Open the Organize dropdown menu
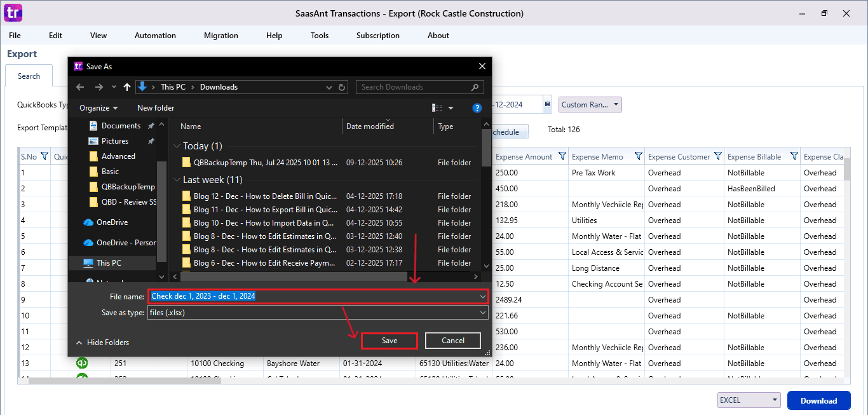The image size is (868, 415). [98, 108]
